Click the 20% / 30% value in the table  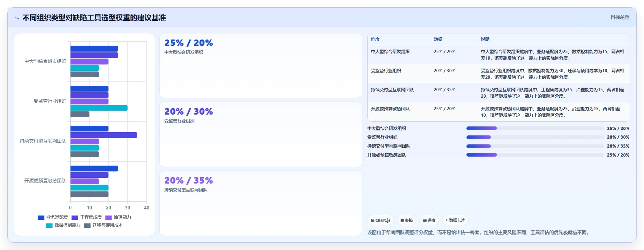pos(445,71)
